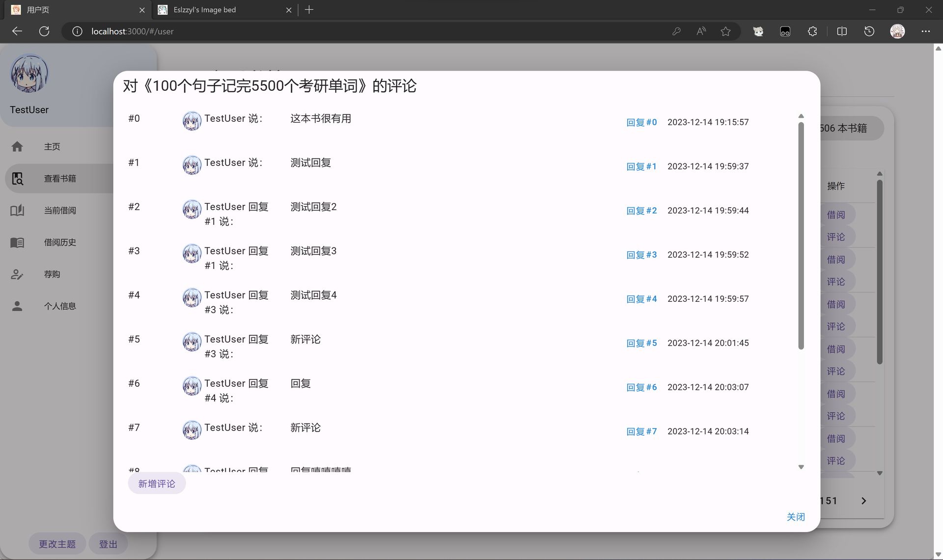This screenshot has height=560, width=943.
Task: Click 更改主题 button
Action: 57,544
